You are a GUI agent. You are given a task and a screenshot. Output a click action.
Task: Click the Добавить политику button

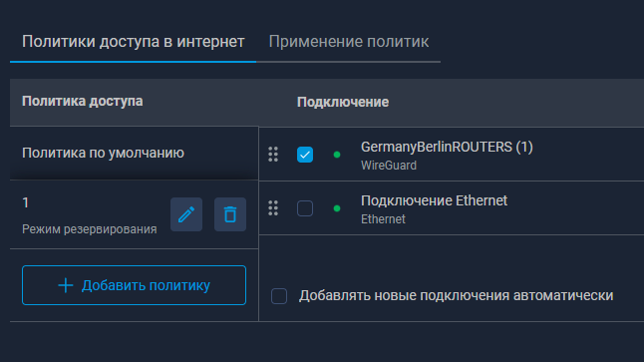tap(134, 285)
